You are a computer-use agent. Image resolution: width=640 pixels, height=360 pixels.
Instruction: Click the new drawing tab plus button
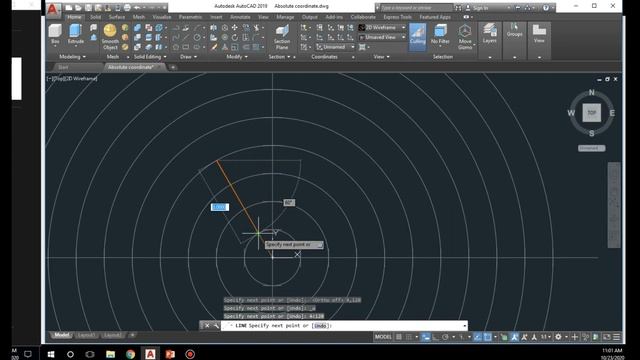pos(173,67)
